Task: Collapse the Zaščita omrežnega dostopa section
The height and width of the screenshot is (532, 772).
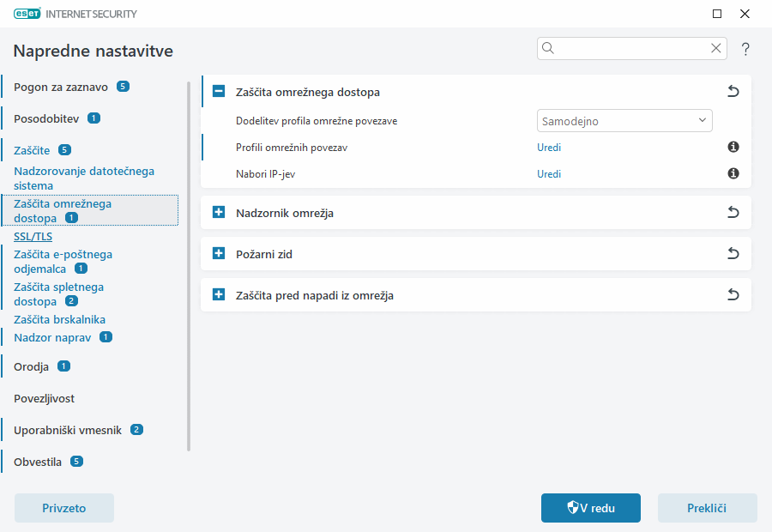Action: tap(219, 92)
